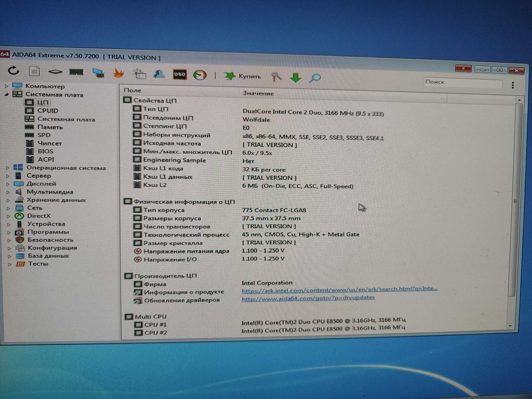Screen dimensions: 532x399
Task: Expand the Хранение данных node
Action: pos(8,200)
